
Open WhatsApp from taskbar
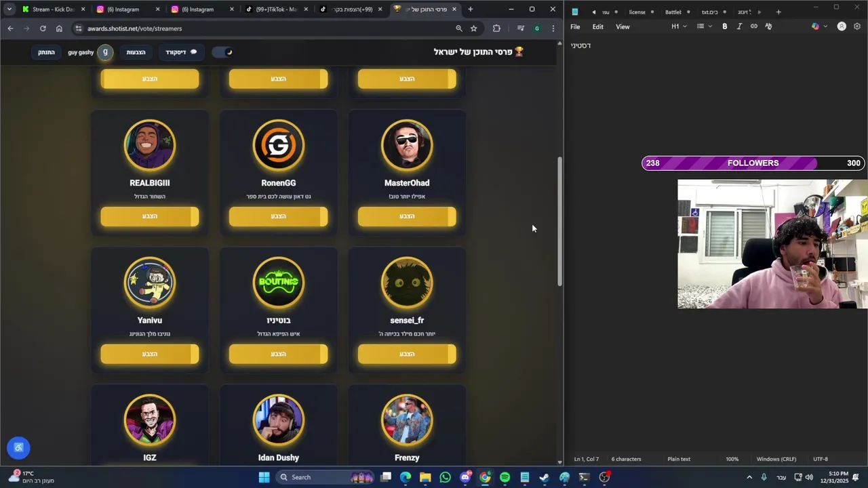coord(445,477)
